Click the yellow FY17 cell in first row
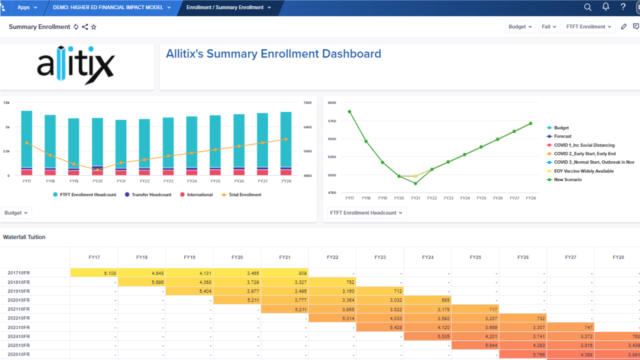The image size is (640, 360). 94,273
